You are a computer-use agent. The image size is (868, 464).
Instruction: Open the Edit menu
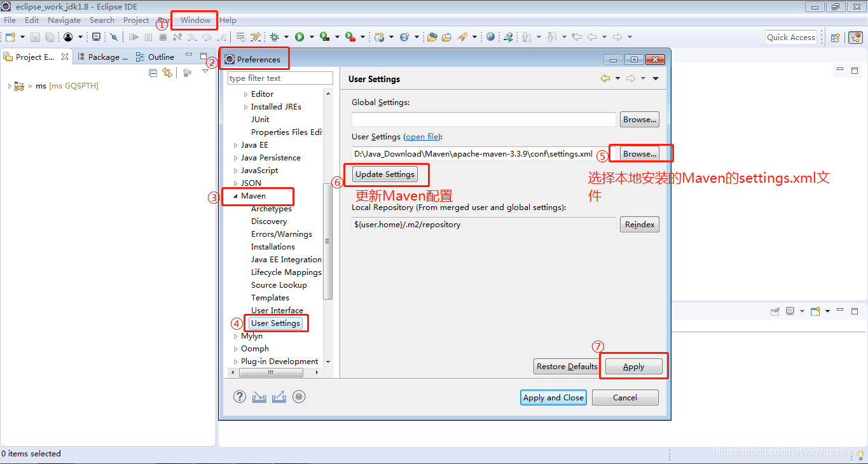[x=32, y=20]
